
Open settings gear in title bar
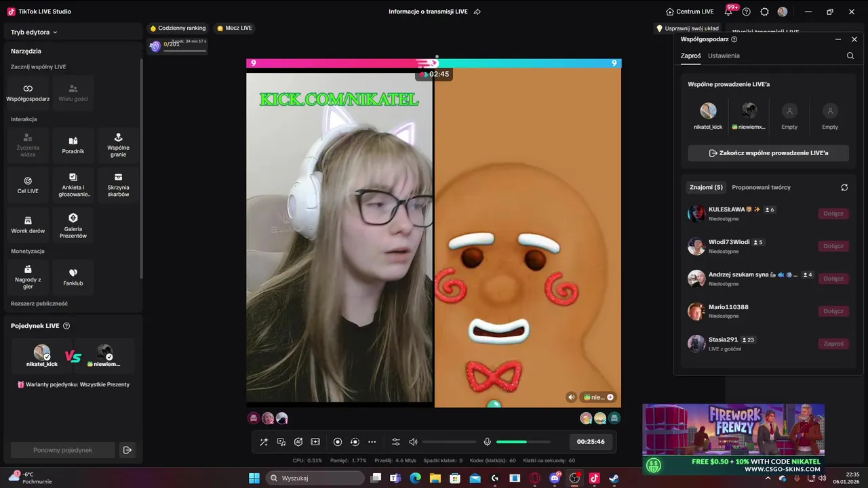764,12
